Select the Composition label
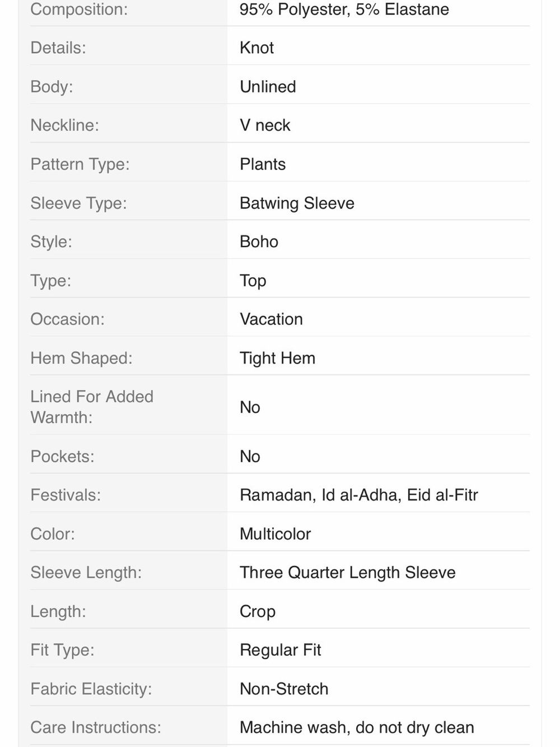Screen dimensions: 560x747 [x=79, y=10]
